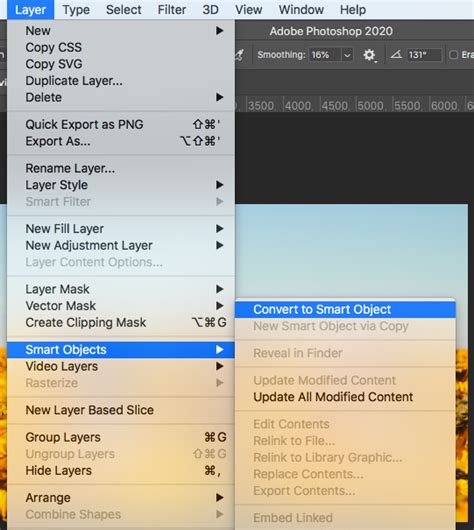Open smoothing options gear icon
474x530 pixels.
369,55
